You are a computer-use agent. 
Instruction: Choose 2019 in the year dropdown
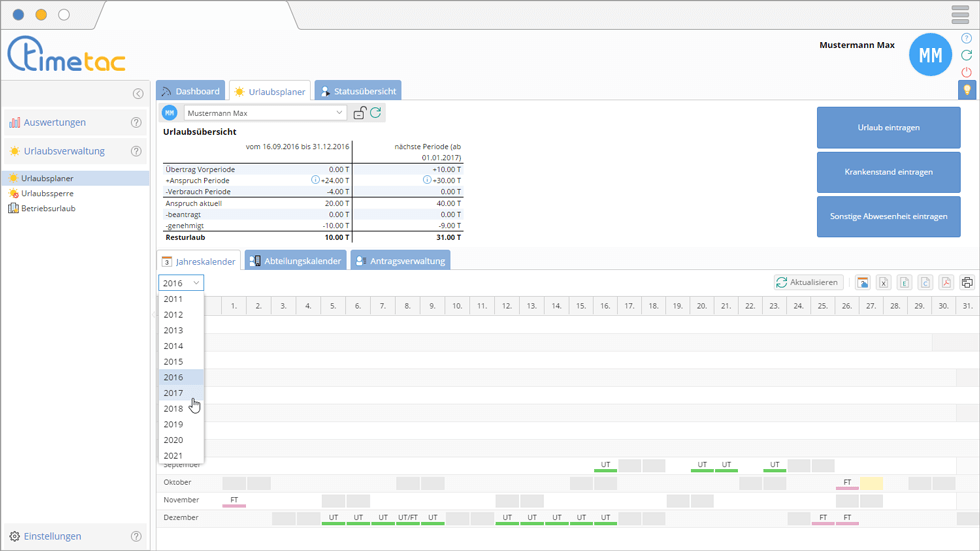point(174,424)
